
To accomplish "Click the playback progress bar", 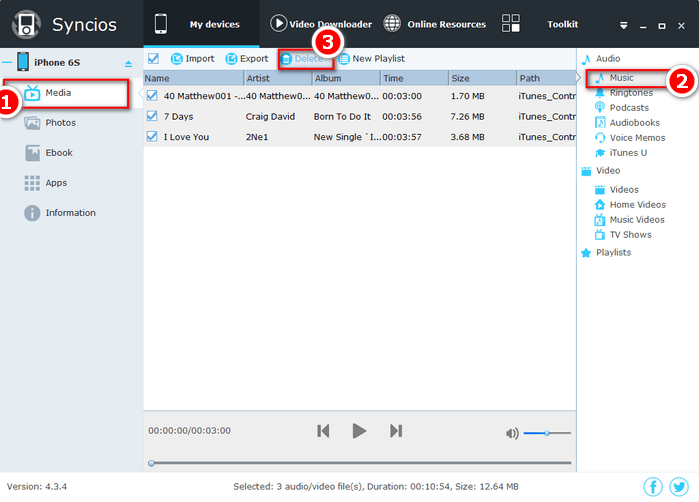I will [360, 463].
